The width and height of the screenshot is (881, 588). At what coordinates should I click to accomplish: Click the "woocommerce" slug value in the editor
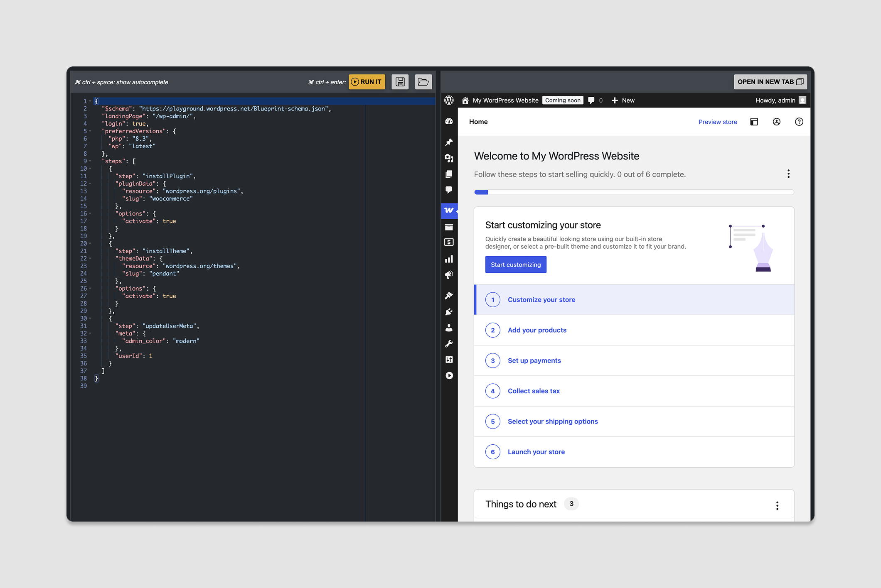171,198
